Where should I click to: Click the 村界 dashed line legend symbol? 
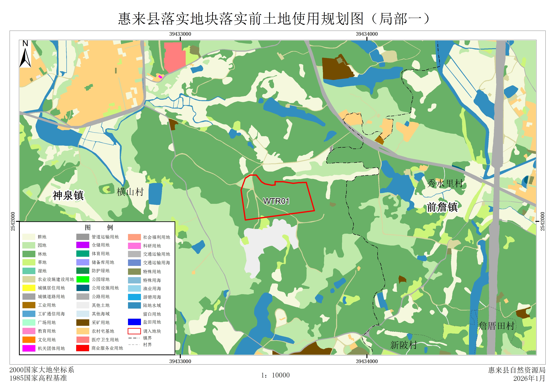[134, 345]
